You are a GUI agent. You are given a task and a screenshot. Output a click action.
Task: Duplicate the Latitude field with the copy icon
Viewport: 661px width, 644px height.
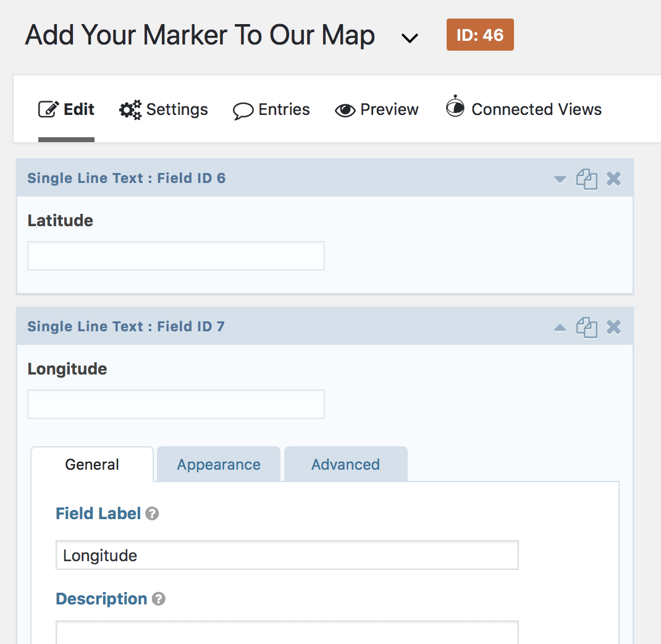(x=587, y=179)
